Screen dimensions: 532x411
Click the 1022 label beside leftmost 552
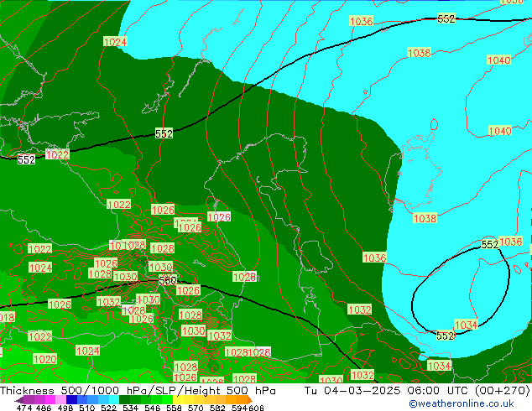click(57, 155)
